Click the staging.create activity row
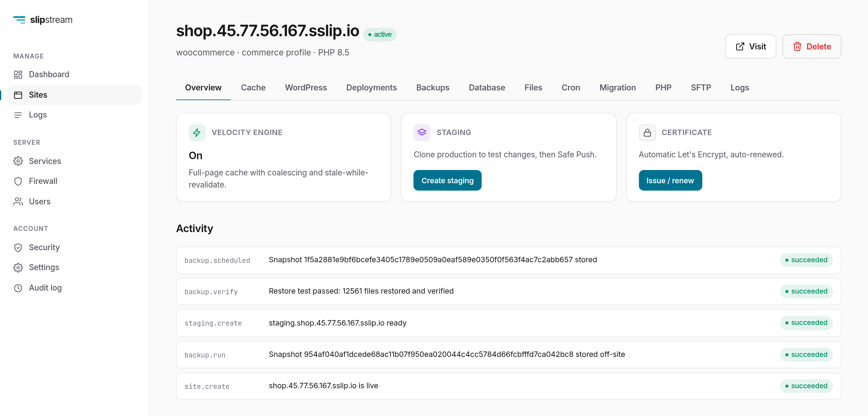Screen dimensions: 868x416 [x=508, y=323]
